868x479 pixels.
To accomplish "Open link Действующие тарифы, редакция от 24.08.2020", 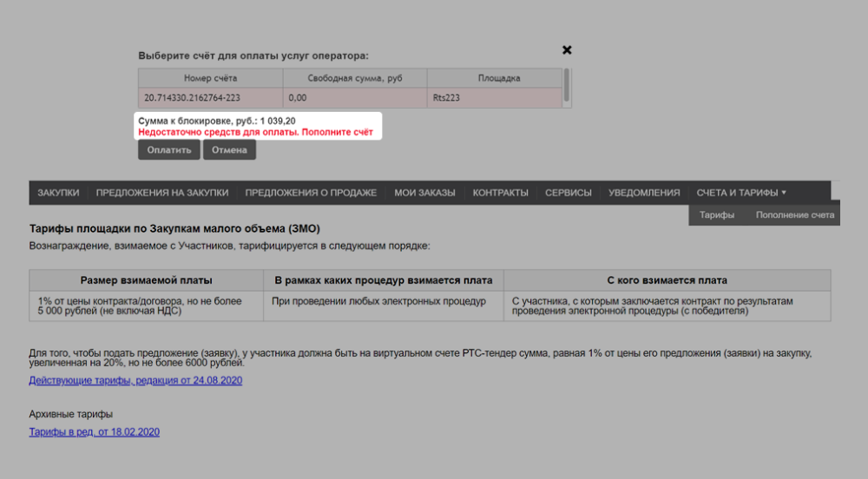I will 135,380.
